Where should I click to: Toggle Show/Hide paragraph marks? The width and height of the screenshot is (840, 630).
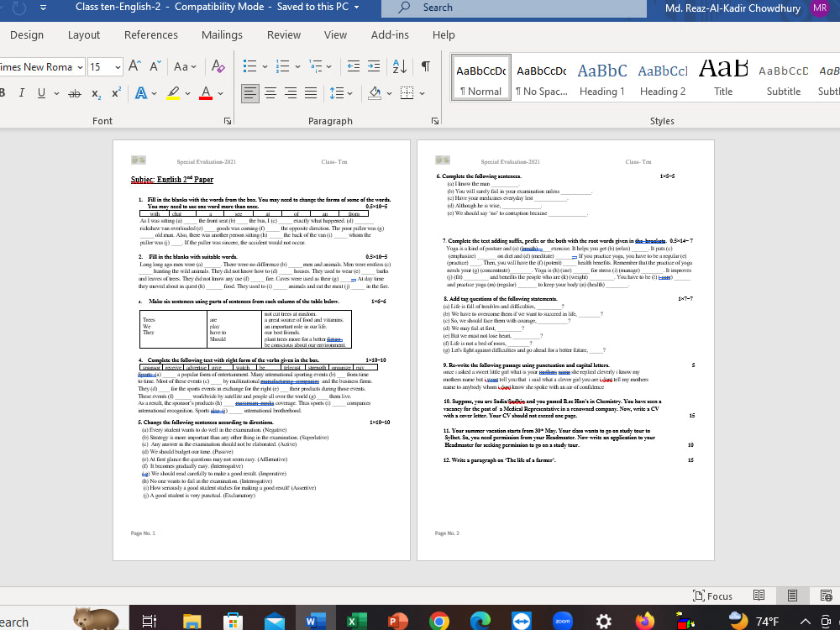tap(425, 66)
